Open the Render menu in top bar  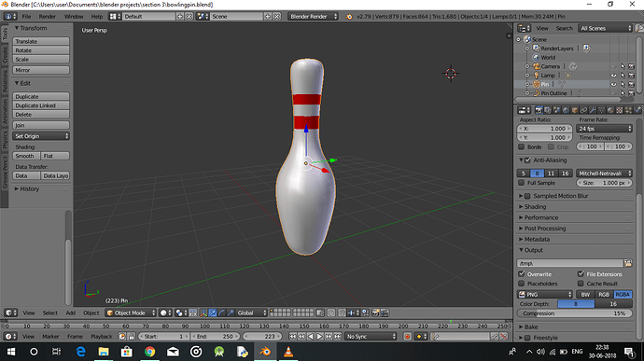48,17
